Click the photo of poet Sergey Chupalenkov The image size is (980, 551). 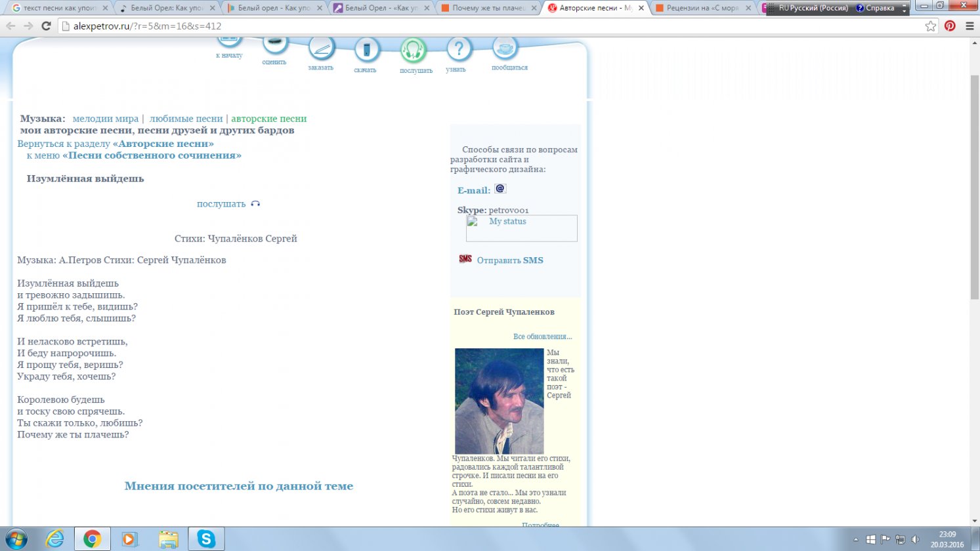coord(500,401)
